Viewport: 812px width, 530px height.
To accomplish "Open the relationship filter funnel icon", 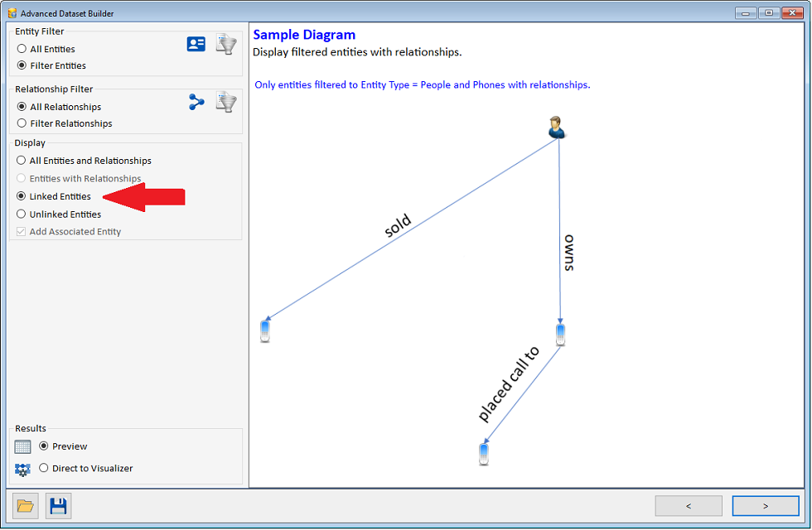I will coord(225,101).
